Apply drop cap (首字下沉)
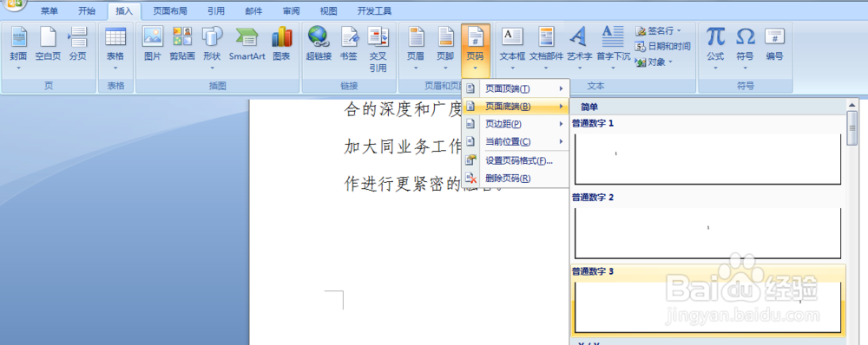Screen dimensions: 868x345 (613, 49)
